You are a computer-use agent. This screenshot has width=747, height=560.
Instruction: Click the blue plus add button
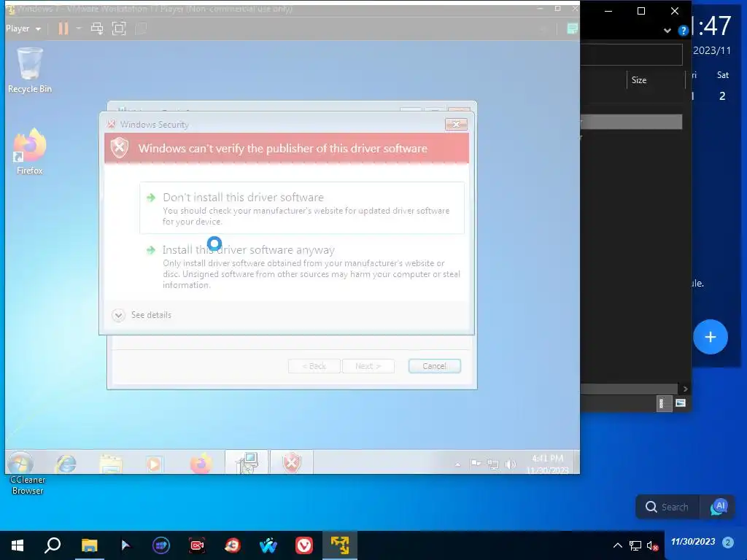coord(711,337)
